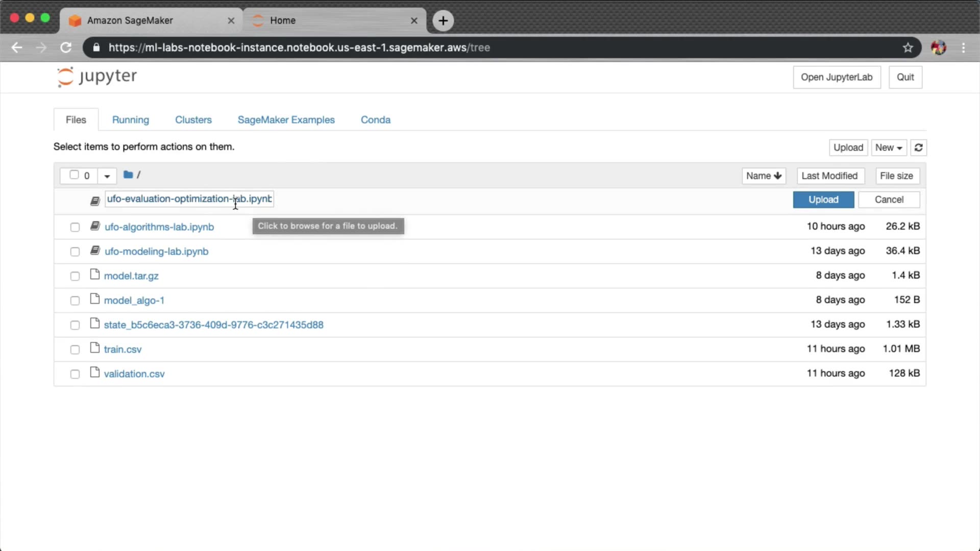
Task: Select the train.csv checkbox
Action: click(x=75, y=349)
